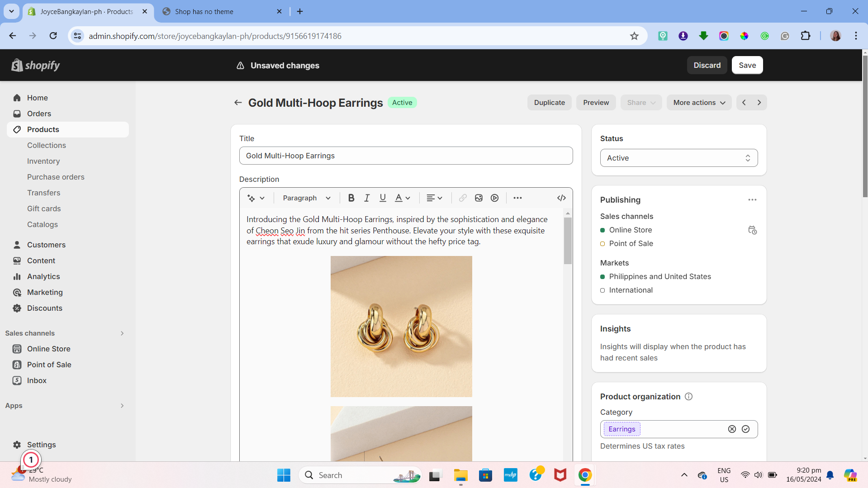868x488 pixels.
Task: Open Chrome tab search dropdown
Action: (x=11, y=11)
